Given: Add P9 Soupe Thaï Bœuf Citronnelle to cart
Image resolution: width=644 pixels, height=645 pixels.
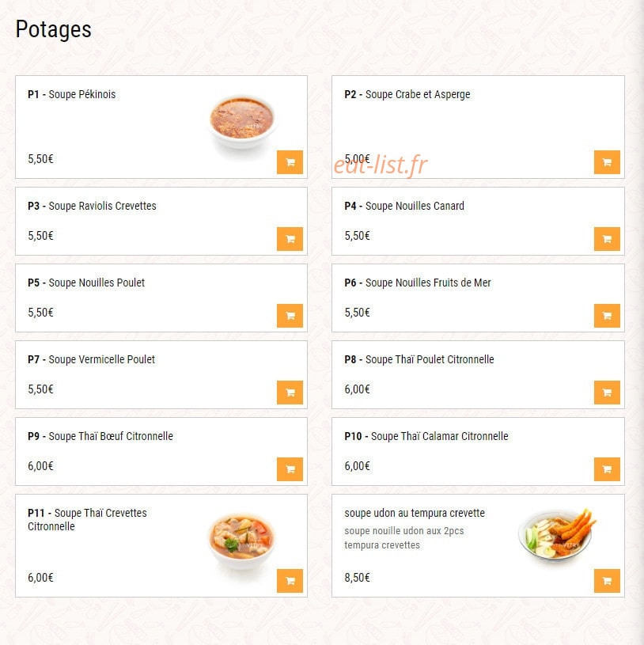Looking at the screenshot, I should pos(290,469).
